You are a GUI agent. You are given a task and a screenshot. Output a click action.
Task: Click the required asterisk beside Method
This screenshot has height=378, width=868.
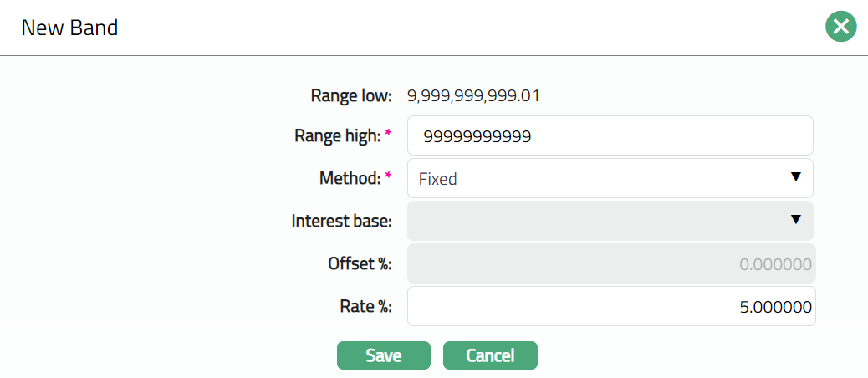tap(388, 176)
